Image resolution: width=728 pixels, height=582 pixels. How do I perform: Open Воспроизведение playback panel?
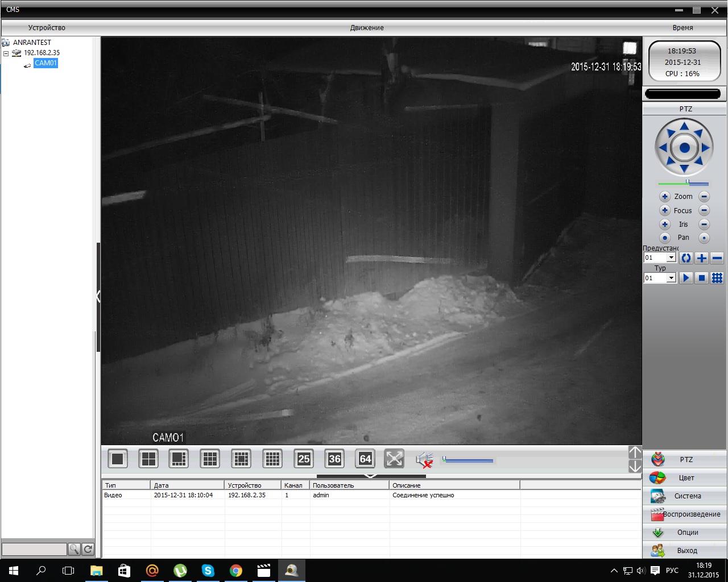coord(685,514)
